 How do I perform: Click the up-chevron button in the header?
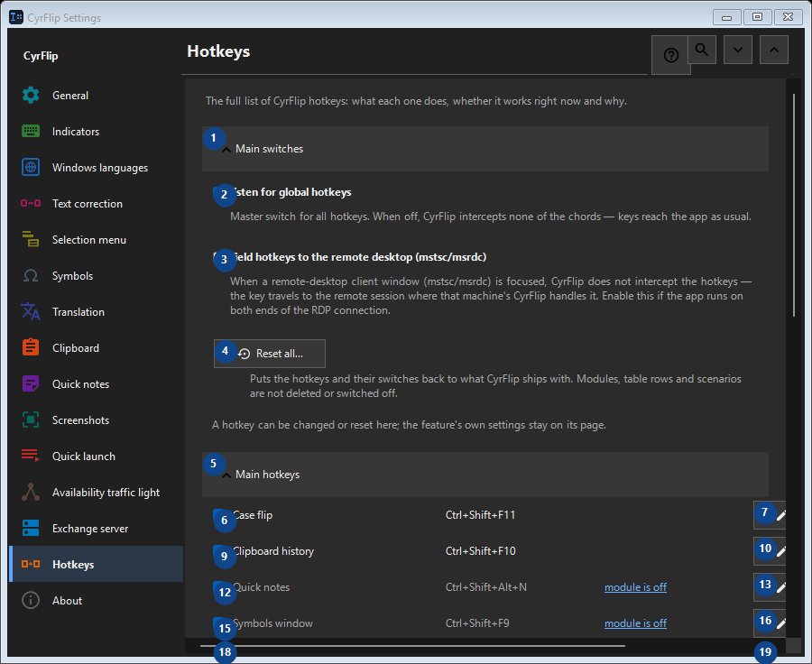(x=774, y=50)
